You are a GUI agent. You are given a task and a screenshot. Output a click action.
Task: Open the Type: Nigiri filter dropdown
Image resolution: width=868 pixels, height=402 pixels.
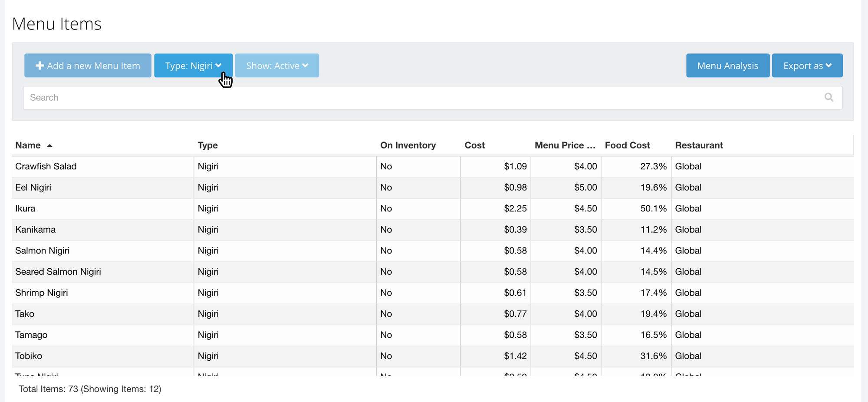click(193, 65)
